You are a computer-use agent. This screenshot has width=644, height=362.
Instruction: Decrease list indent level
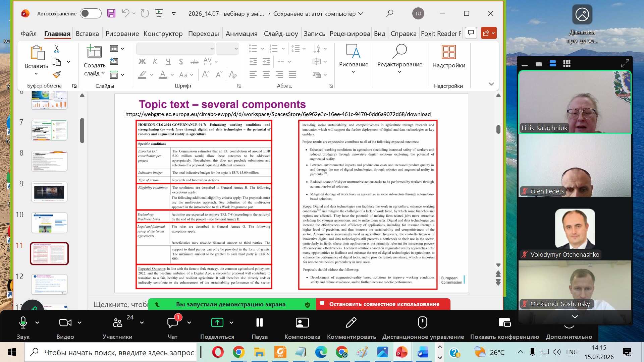253,61
